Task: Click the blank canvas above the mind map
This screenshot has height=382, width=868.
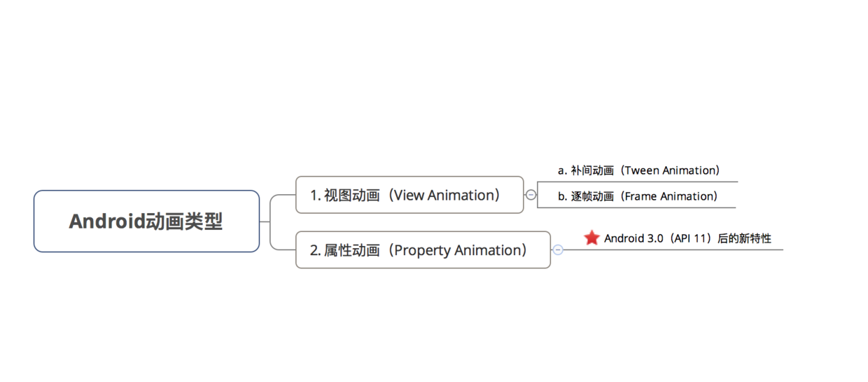Action: coord(434,77)
